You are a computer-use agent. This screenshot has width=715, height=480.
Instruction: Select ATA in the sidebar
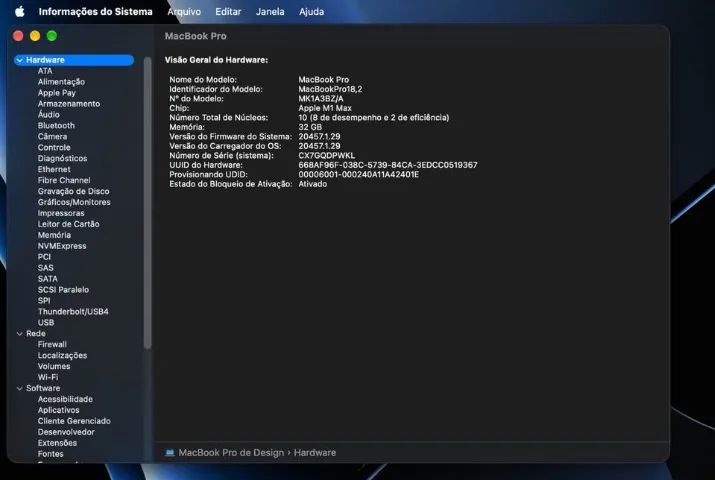pos(45,71)
